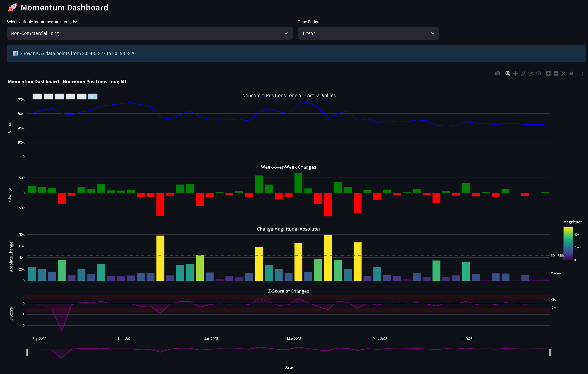Click the Zoom in plus icon

(x=548, y=74)
